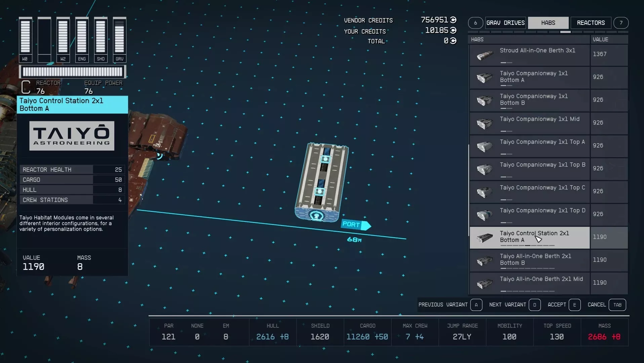Click the your credits currency icon
Screen dimensions: 644x363
(453, 30)
